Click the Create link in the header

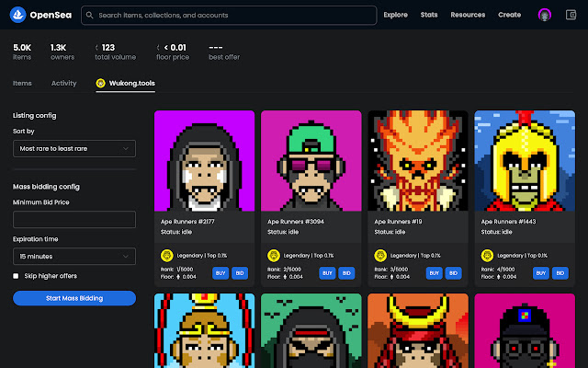point(509,15)
